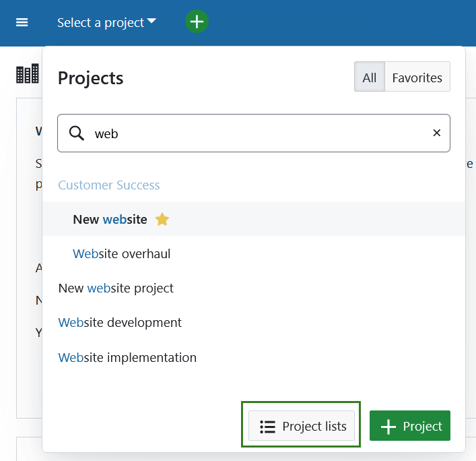
Task: Click the buildings icon behind the panel
Action: 28,74
